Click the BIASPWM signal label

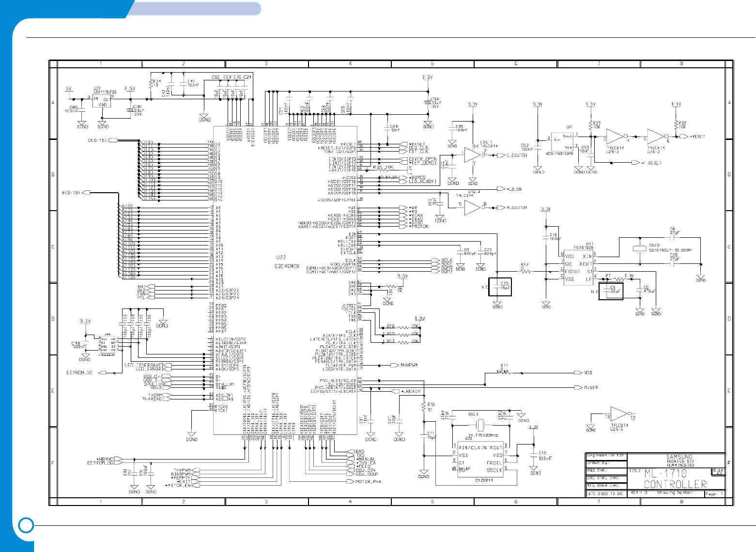pos(181,474)
